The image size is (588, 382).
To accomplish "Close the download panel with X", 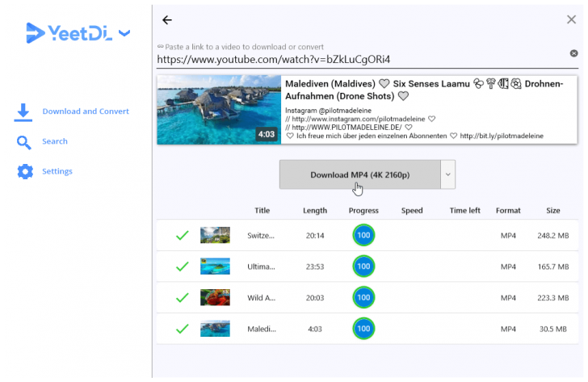I will (x=571, y=19).
